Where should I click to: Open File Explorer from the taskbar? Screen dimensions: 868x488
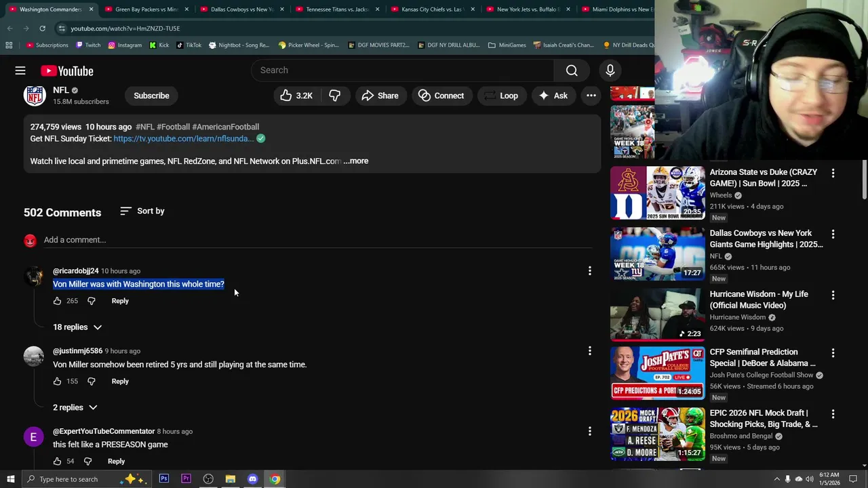coord(231,479)
